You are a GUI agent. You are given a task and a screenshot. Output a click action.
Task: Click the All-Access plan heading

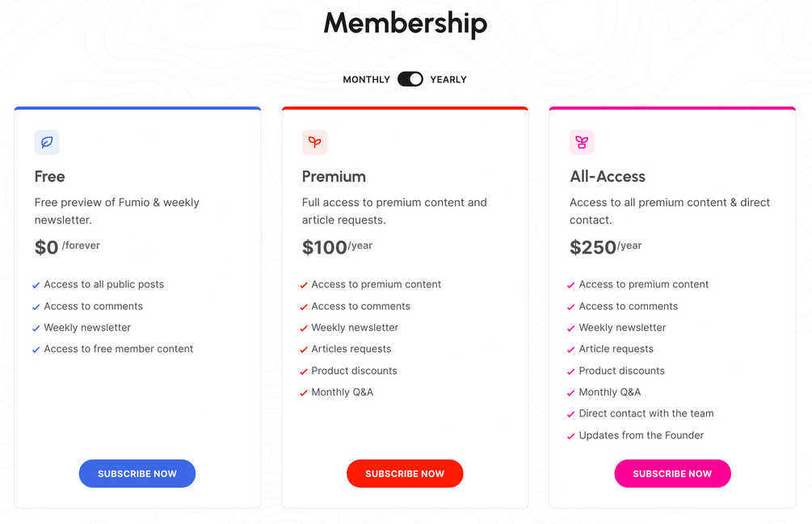608,176
